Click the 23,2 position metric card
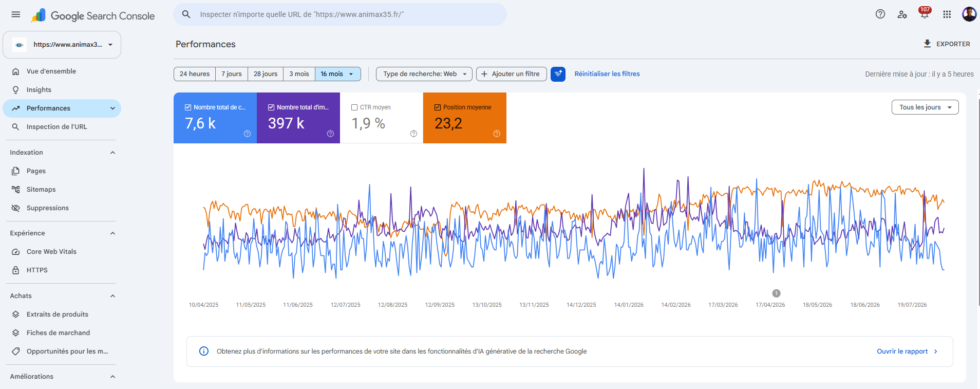Image resolution: width=980 pixels, height=389 pixels. click(465, 118)
